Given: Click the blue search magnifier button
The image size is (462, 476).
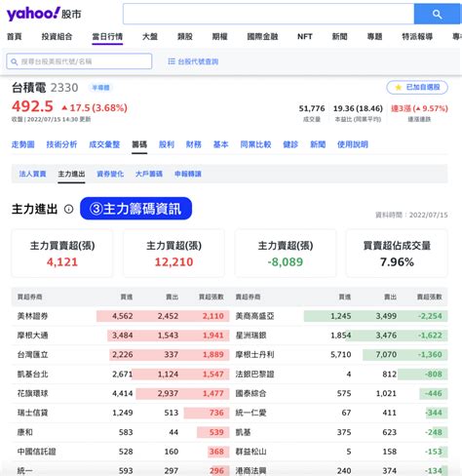Looking at the screenshot, I should point(438,14).
